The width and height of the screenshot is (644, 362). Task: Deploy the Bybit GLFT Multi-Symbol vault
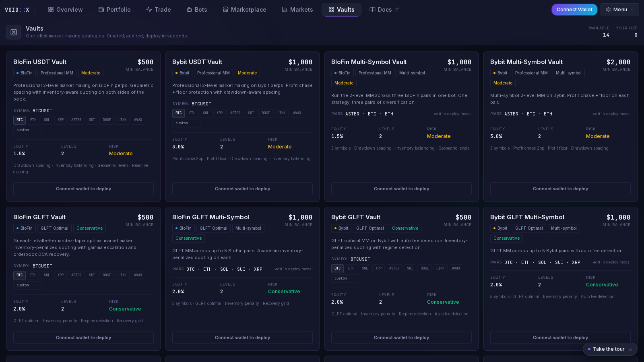tap(560, 337)
